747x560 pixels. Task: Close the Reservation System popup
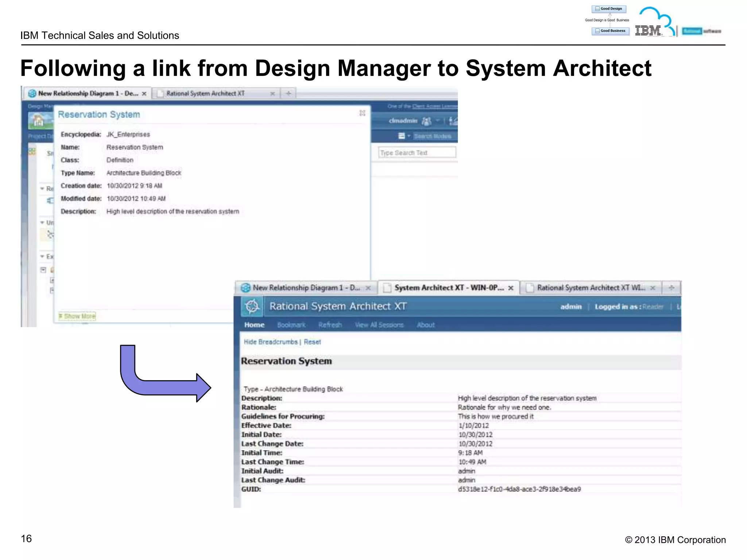tap(362, 113)
